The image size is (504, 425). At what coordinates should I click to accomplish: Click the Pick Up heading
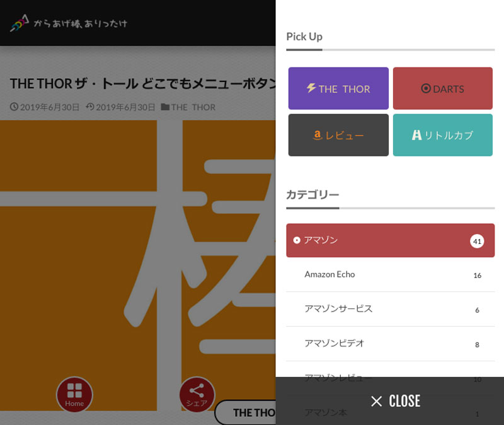304,37
